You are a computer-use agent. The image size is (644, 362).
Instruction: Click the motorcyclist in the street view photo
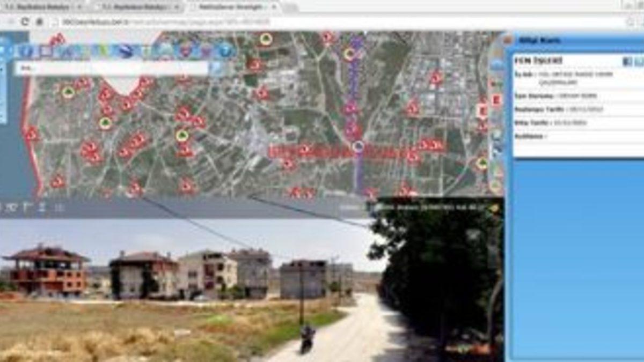[308, 338]
